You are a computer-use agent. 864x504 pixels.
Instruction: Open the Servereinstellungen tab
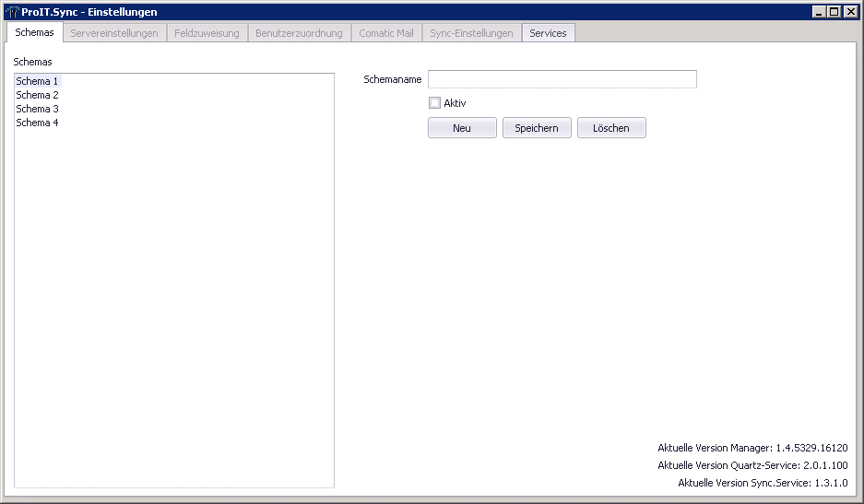click(114, 33)
